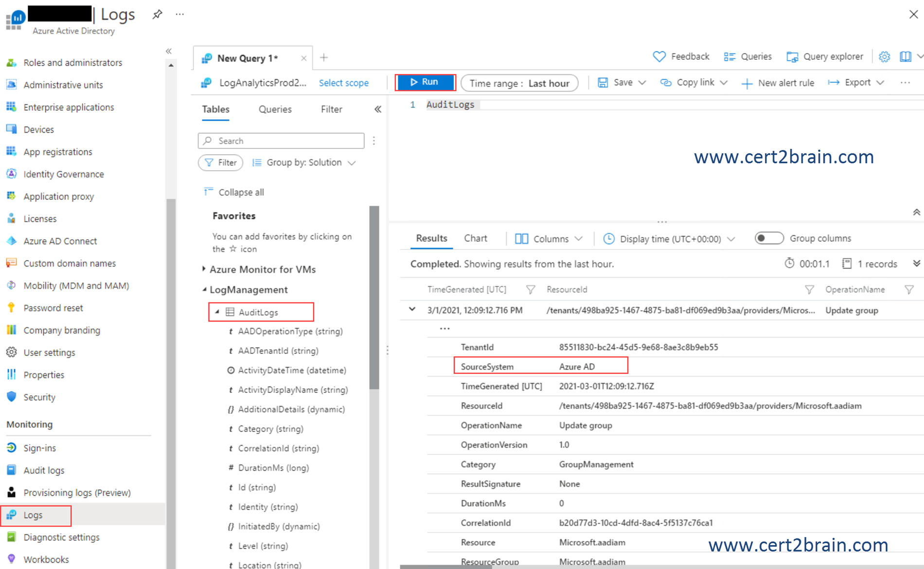The height and width of the screenshot is (569, 924).
Task: Pin the Logs blade using the pin icon
Action: pyautogui.click(x=157, y=15)
